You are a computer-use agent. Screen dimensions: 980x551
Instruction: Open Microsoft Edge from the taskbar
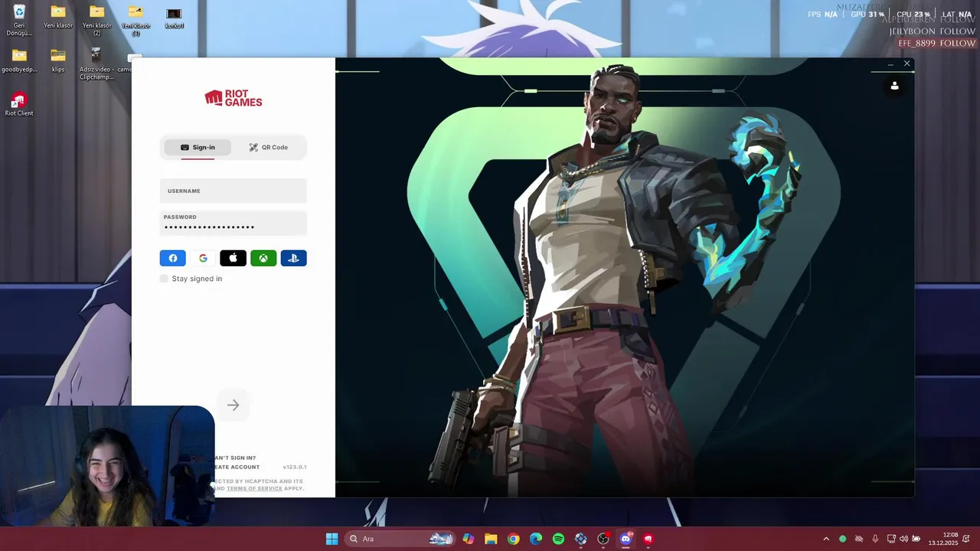(536, 539)
